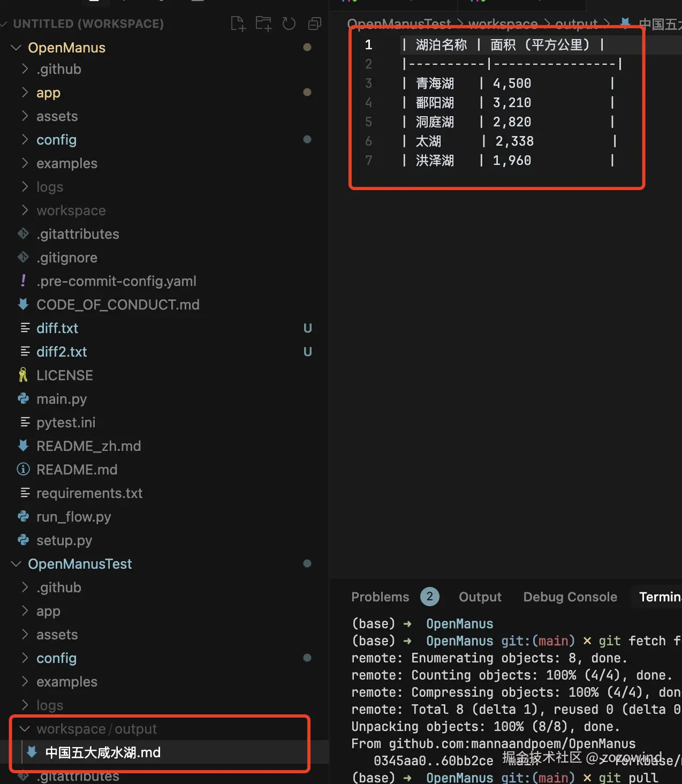Click the New Folder icon in explorer header
Viewport: 682px width, 784px height.
coord(263,24)
